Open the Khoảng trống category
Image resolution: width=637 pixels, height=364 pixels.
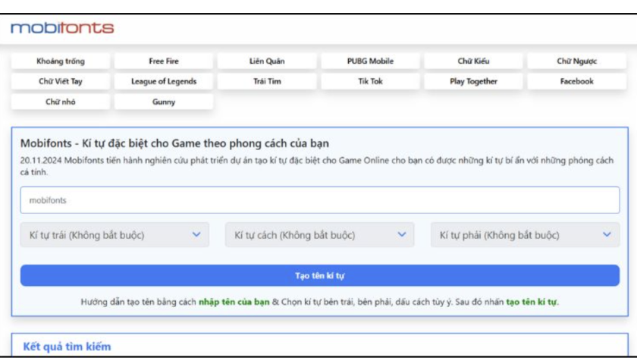pos(61,61)
